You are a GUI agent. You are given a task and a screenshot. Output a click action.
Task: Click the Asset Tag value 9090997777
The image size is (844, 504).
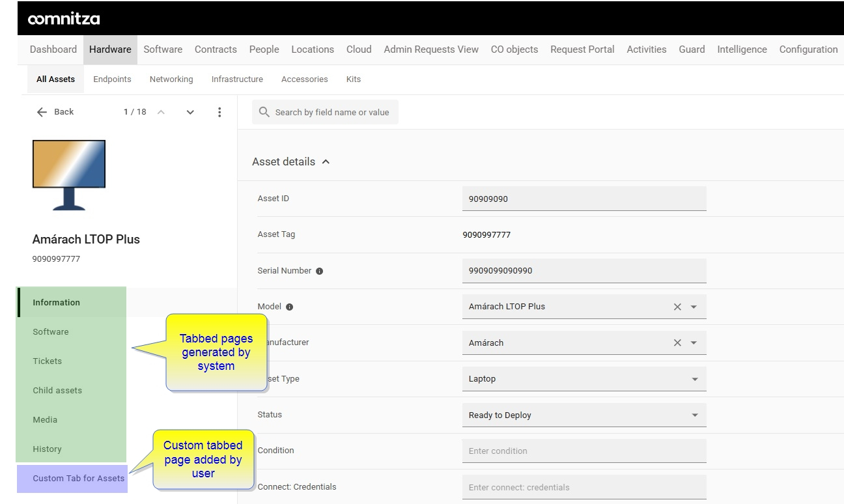486,234
